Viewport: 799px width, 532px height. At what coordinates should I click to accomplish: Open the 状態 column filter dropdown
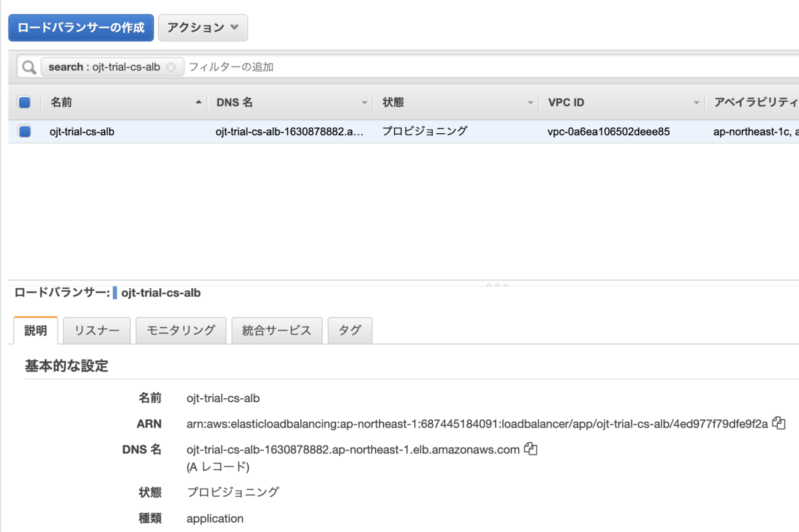(x=531, y=102)
